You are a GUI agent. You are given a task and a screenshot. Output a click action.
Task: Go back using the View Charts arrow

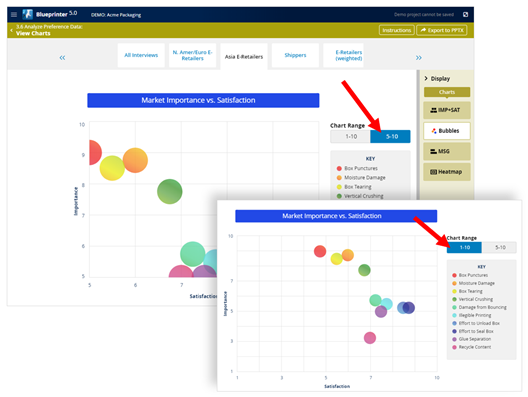click(x=11, y=30)
